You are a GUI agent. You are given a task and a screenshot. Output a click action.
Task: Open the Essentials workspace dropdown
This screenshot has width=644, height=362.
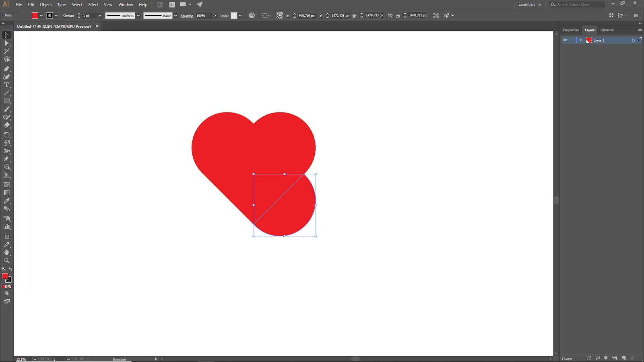(530, 4)
